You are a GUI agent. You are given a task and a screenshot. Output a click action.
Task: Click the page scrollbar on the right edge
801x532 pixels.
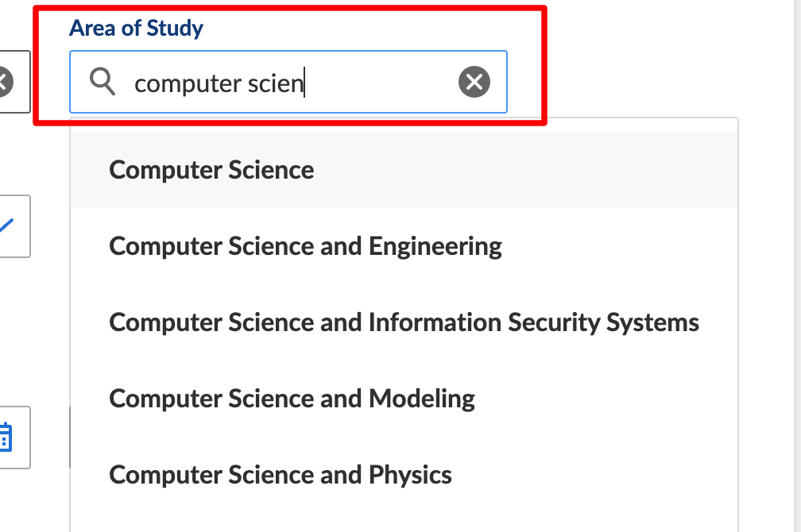pyautogui.click(x=796, y=266)
